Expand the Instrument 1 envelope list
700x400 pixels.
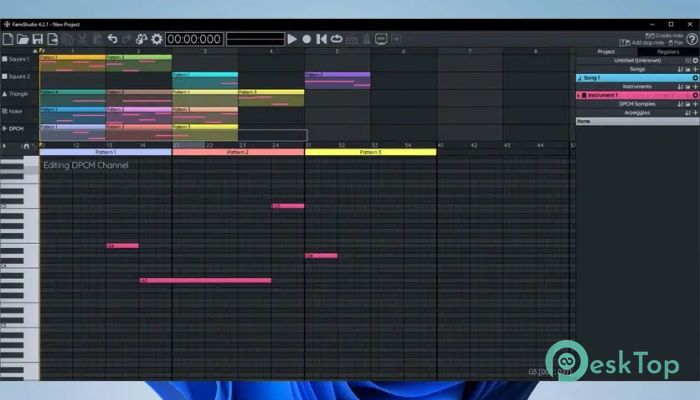pos(579,95)
